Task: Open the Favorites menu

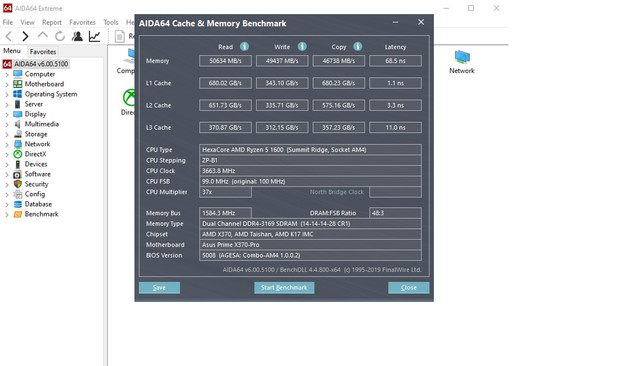Action: tap(82, 22)
